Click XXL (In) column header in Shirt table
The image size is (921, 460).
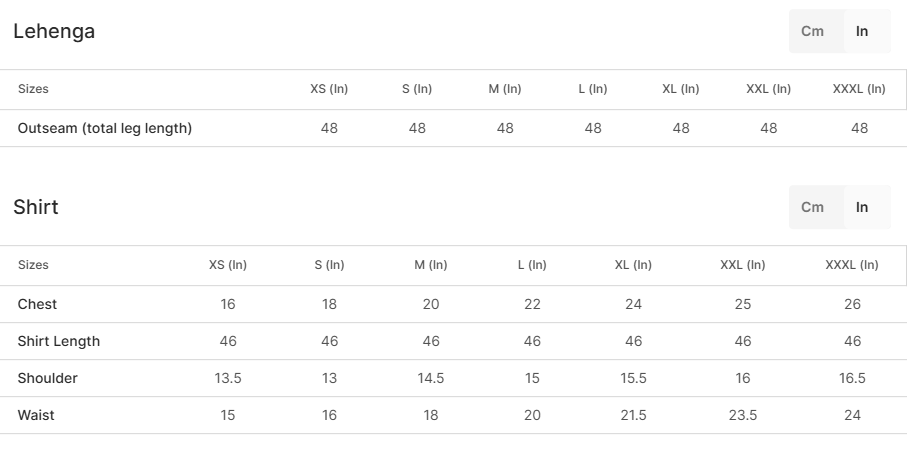pyautogui.click(x=743, y=265)
